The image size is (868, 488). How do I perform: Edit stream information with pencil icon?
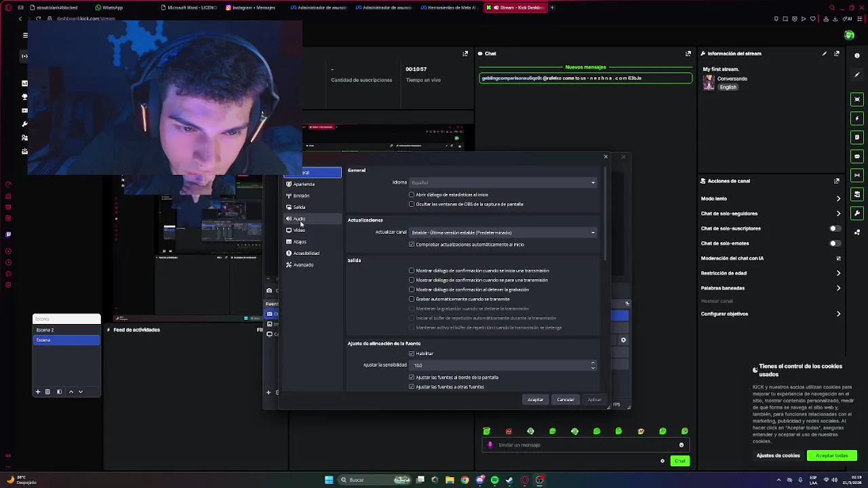[x=825, y=54]
